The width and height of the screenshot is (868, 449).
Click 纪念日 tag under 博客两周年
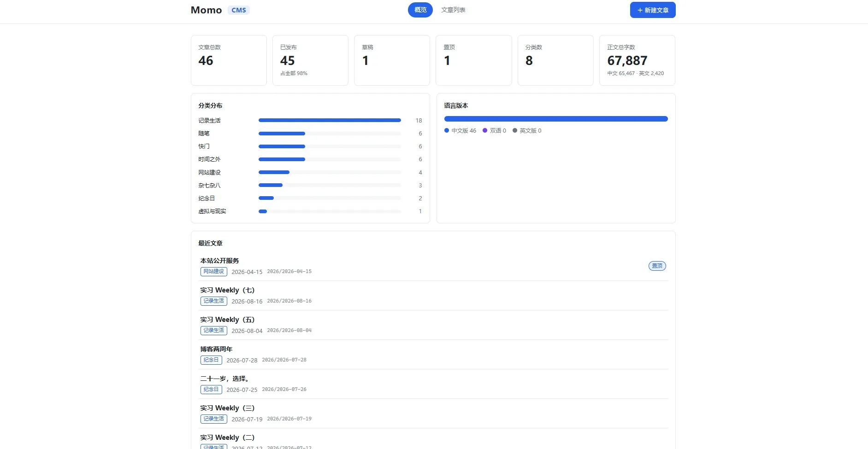211,360
